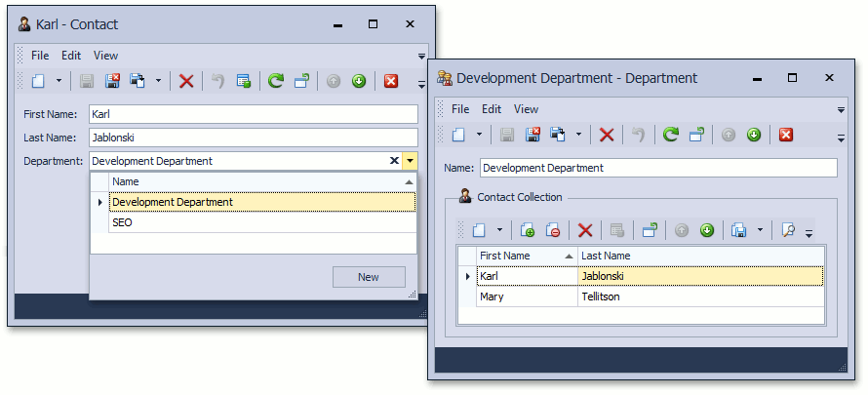The width and height of the screenshot is (868, 395).
Task: Click Link icon in Contact Collection toolbar
Action: 529,231
